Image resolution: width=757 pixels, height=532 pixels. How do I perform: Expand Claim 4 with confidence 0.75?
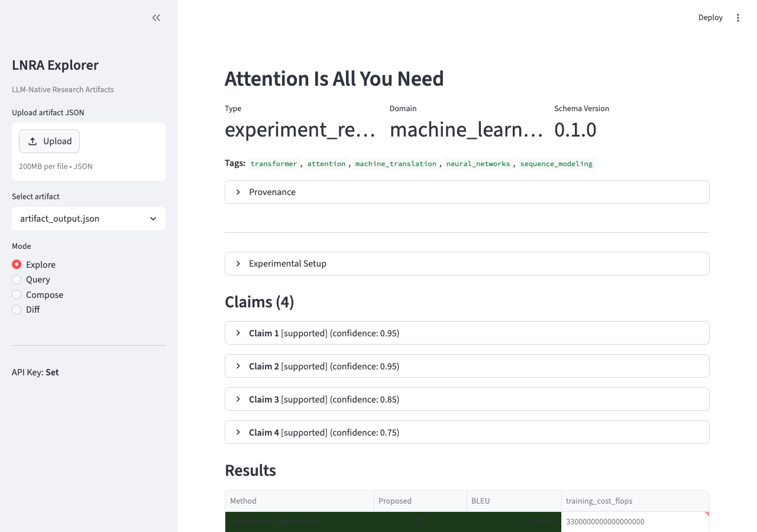click(x=467, y=433)
